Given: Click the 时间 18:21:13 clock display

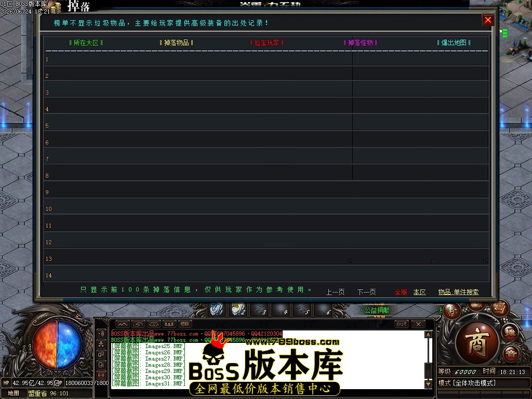Looking at the screenshot, I should [x=504, y=371].
